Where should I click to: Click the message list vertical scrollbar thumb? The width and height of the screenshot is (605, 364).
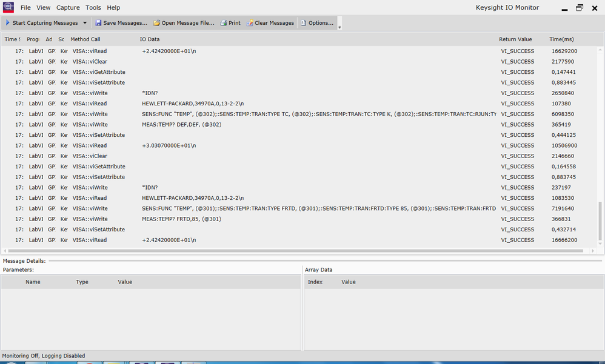pyautogui.click(x=600, y=220)
